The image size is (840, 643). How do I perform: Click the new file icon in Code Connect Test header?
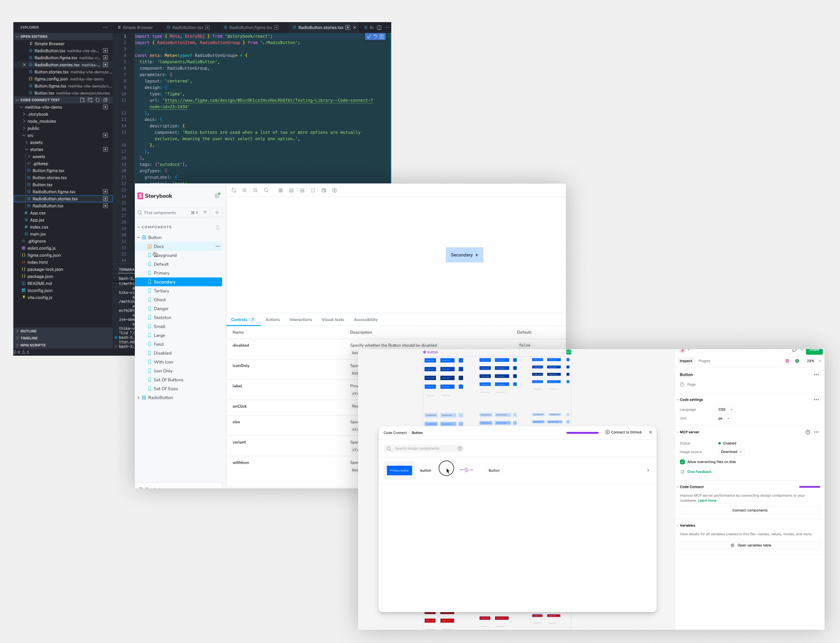(82, 100)
